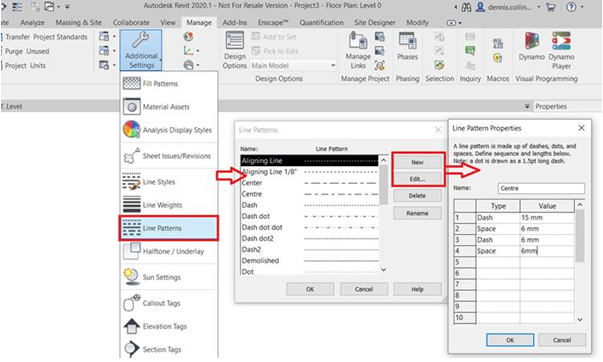Open the help question mark icon
Viewport: 603px width, 362px height.
coord(571,7)
